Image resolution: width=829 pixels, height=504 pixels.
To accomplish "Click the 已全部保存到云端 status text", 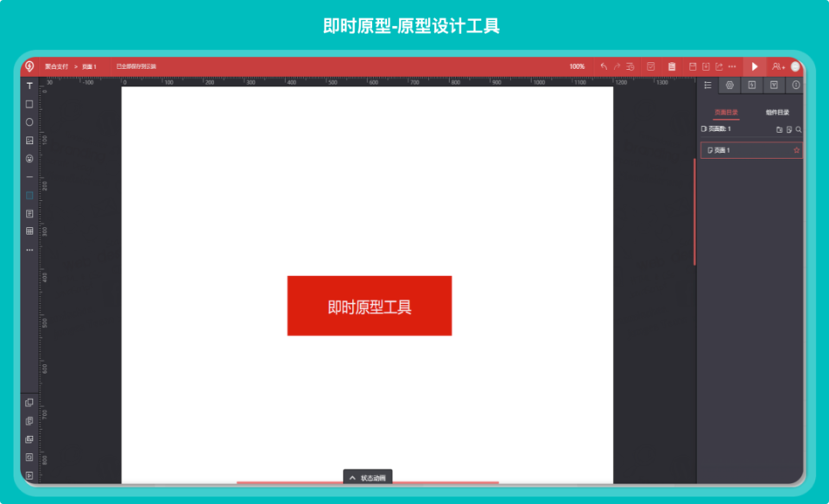I will click(136, 66).
